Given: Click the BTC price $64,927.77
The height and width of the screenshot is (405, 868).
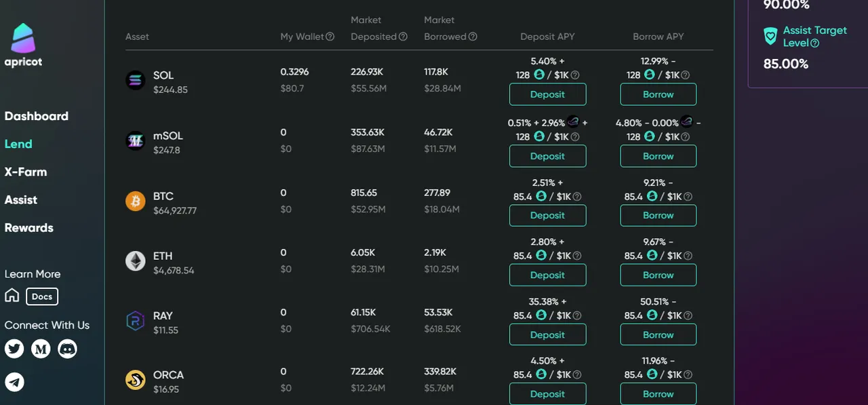Looking at the screenshot, I should [x=175, y=210].
